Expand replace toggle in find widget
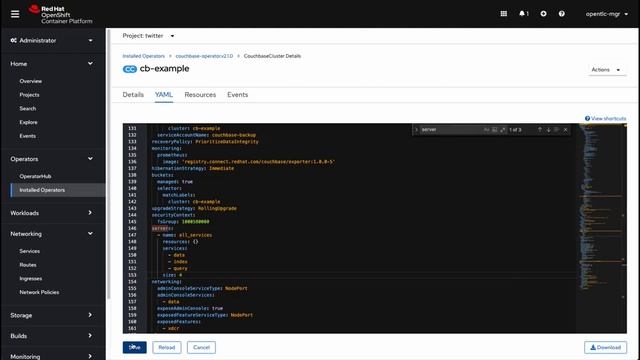640x360 pixels. pos(416,129)
